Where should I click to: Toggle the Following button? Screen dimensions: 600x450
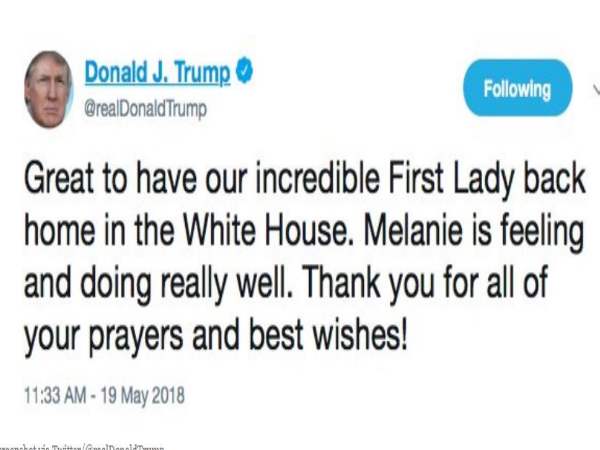point(517,88)
